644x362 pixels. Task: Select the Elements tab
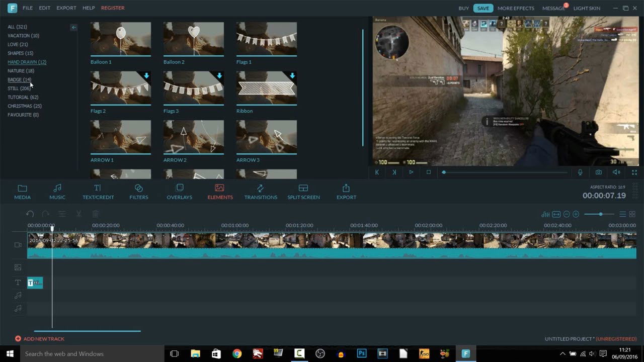click(220, 192)
